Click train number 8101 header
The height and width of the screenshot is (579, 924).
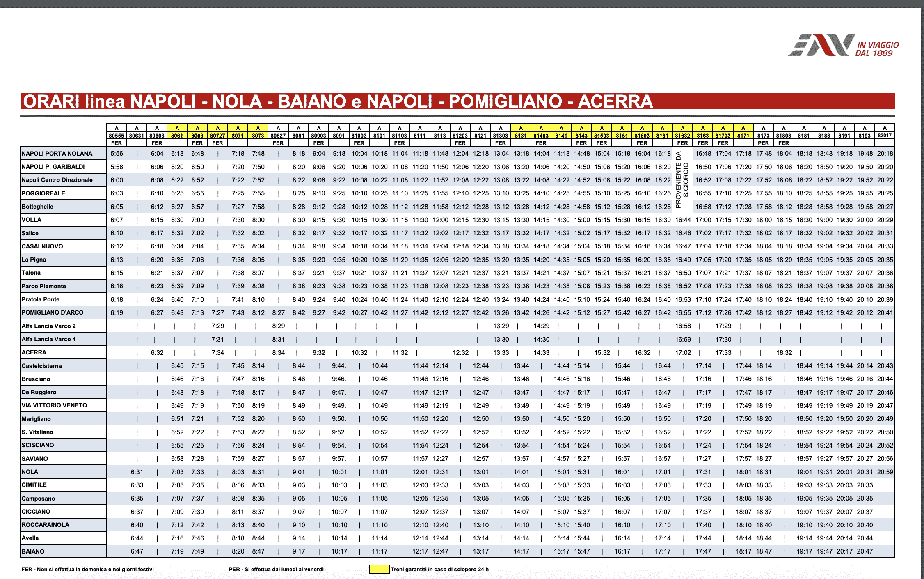[x=380, y=136]
